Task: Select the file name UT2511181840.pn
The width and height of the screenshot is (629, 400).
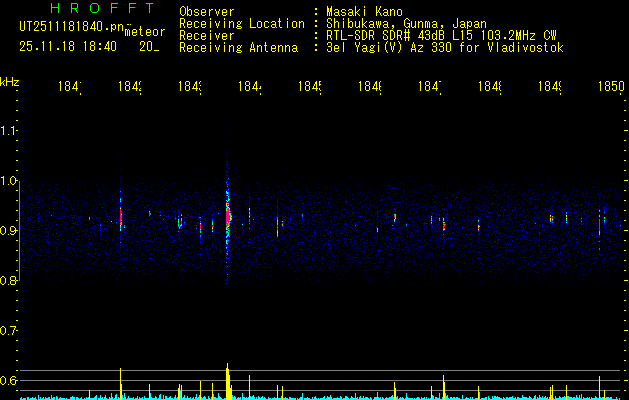Action: (71, 27)
